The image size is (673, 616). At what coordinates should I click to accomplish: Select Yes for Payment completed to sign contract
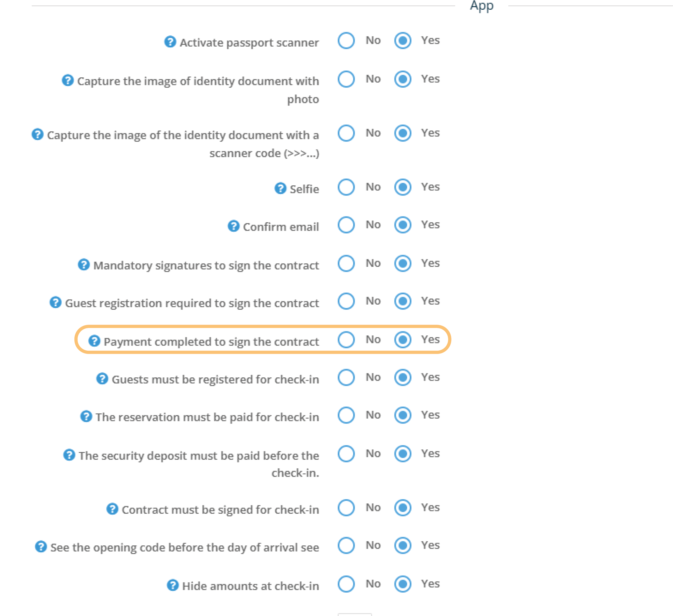coord(403,339)
